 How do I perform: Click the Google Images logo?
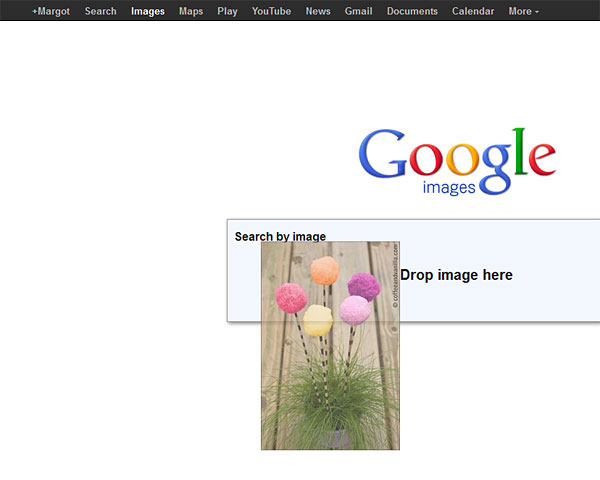(457, 162)
